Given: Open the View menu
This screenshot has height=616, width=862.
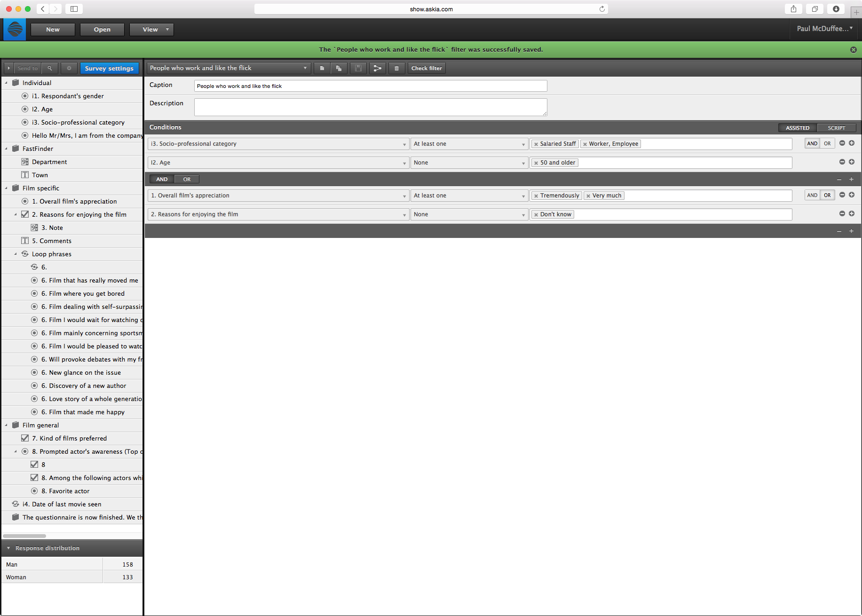Looking at the screenshot, I should point(151,30).
